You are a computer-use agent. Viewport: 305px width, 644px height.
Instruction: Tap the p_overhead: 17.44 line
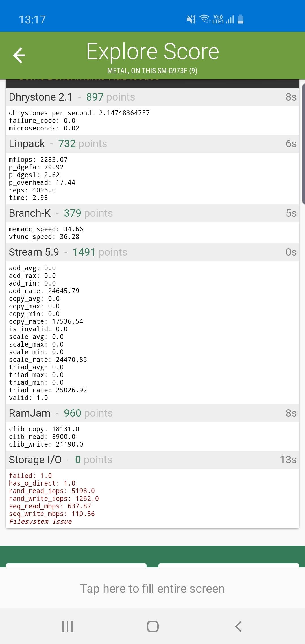42,182
